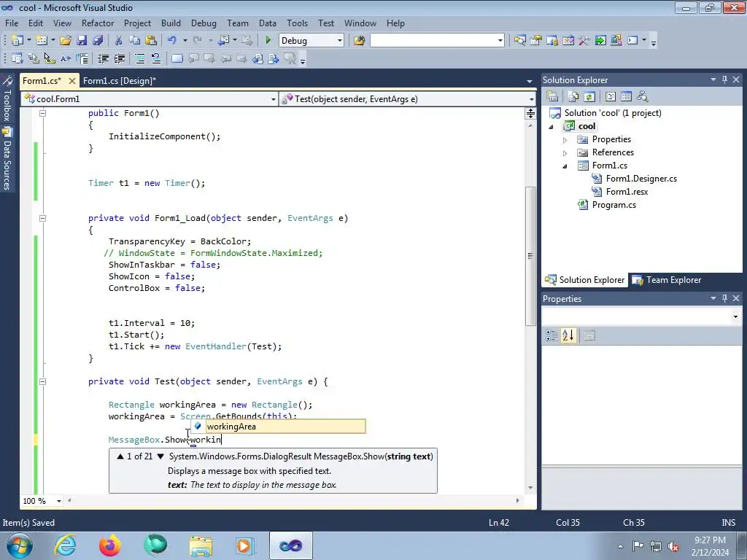747x560 pixels.
Task: Open Solution Explorer from the main toolbar
Action: click(x=519, y=41)
